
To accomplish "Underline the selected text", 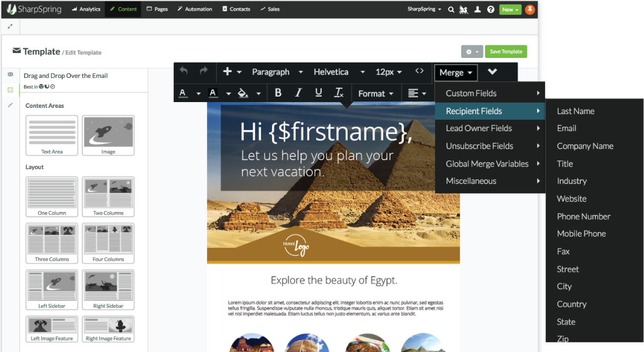I will coord(318,93).
